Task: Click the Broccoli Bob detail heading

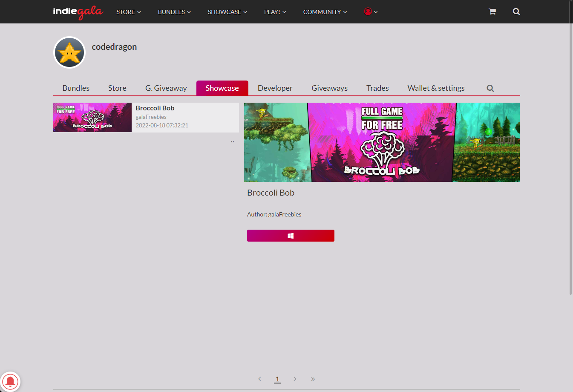Action: click(271, 193)
